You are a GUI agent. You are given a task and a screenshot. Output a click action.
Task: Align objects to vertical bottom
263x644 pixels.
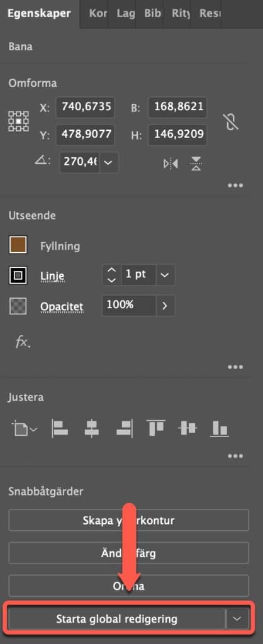219,428
